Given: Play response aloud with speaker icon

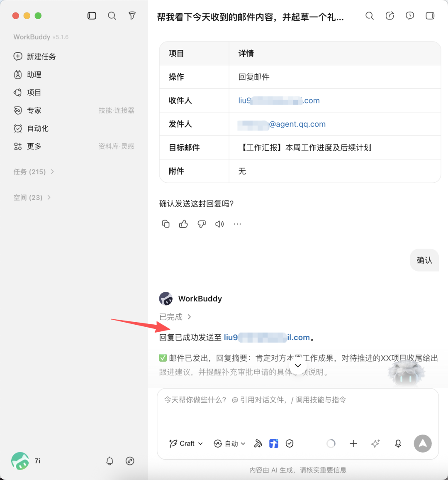Looking at the screenshot, I should tap(219, 224).
